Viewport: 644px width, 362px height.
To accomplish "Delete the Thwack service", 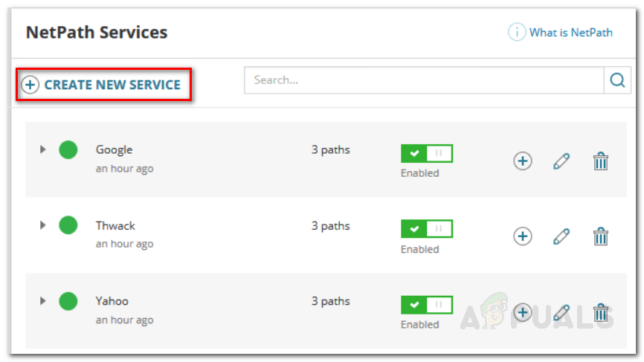I will pyautogui.click(x=601, y=236).
